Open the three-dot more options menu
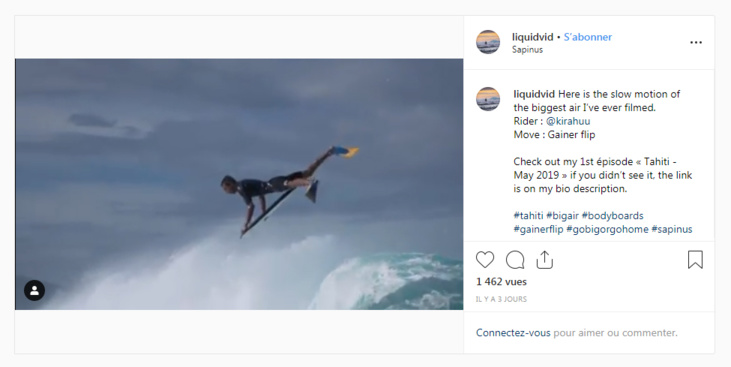 [x=696, y=42]
